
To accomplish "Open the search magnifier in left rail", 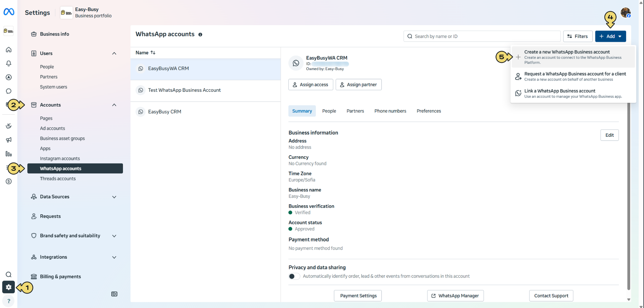I will tap(9, 274).
